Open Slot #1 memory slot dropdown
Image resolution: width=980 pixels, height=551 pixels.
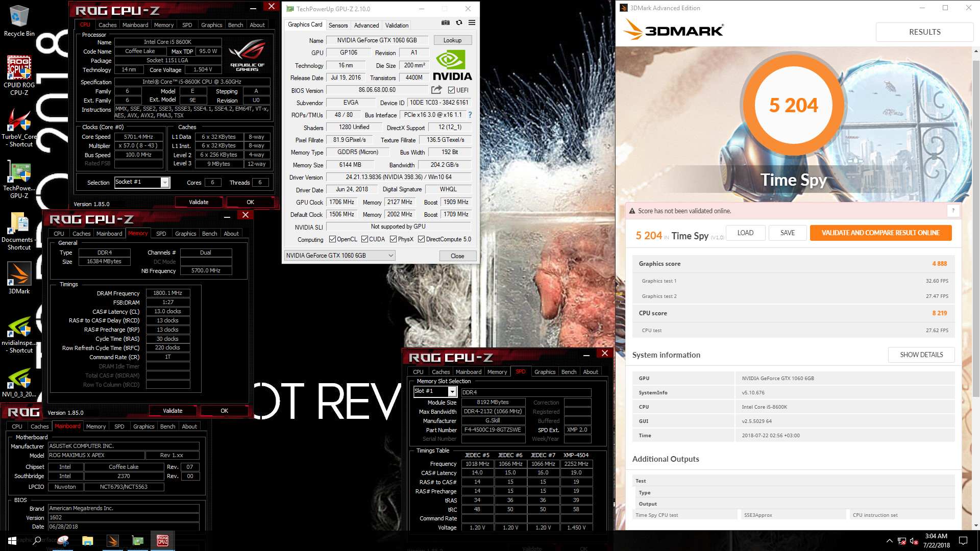click(435, 391)
